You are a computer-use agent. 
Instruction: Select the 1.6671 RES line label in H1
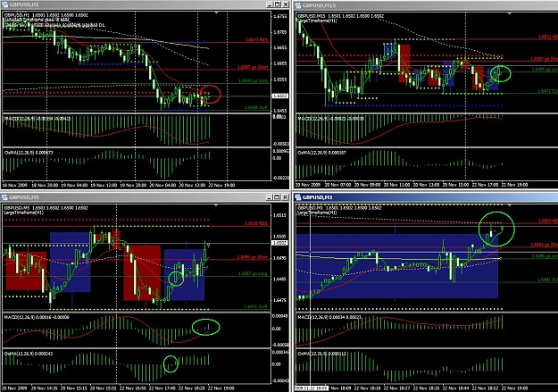[x=256, y=40]
